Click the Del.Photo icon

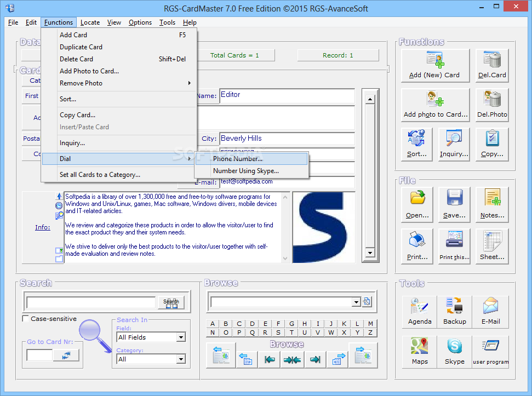[492, 105]
